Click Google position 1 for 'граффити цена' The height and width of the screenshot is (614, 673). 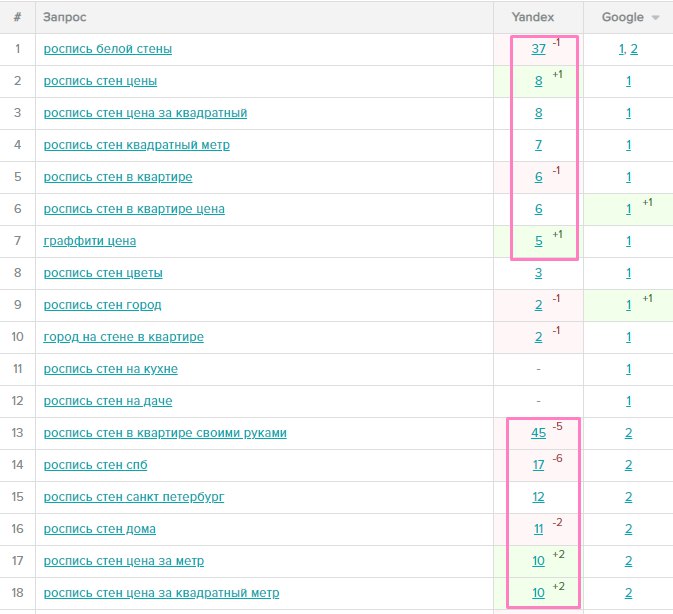[x=628, y=241]
